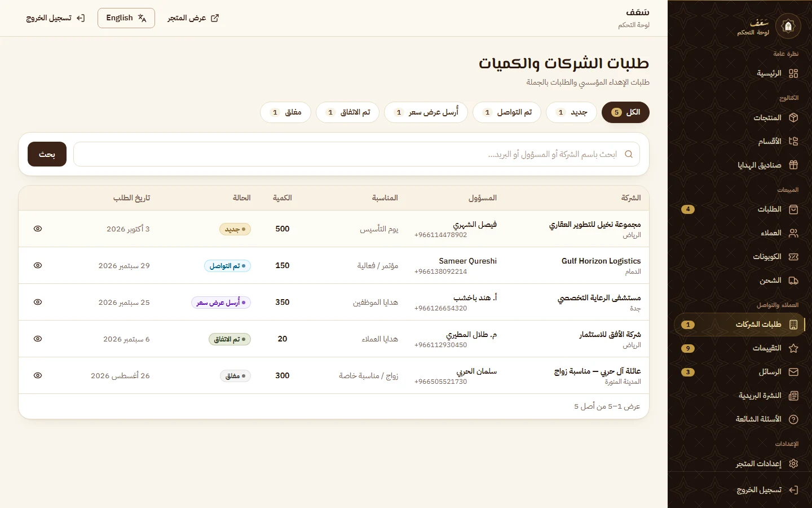The height and width of the screenshot is (508, 812).
Task: Click the المنتجات box icon
Action: pyautogui.click(x=793, y=117)
